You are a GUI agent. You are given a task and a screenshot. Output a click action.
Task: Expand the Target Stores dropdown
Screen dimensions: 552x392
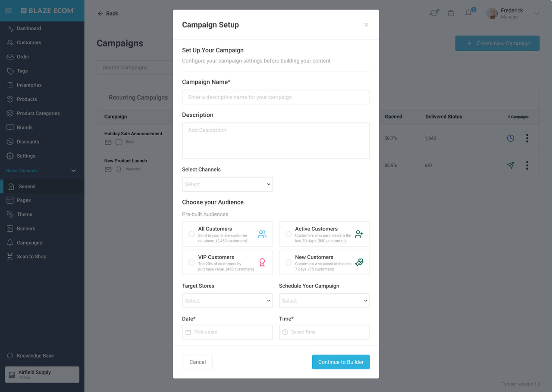[227, 301]
